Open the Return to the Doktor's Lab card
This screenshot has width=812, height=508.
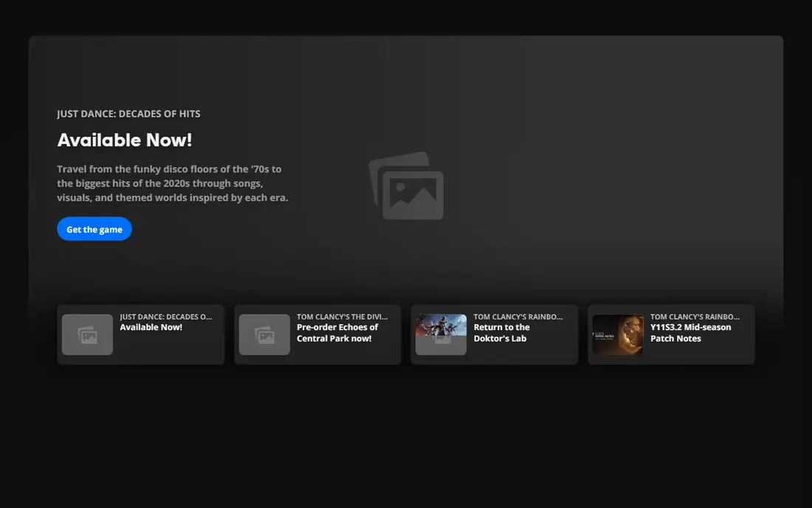[494, 334]
